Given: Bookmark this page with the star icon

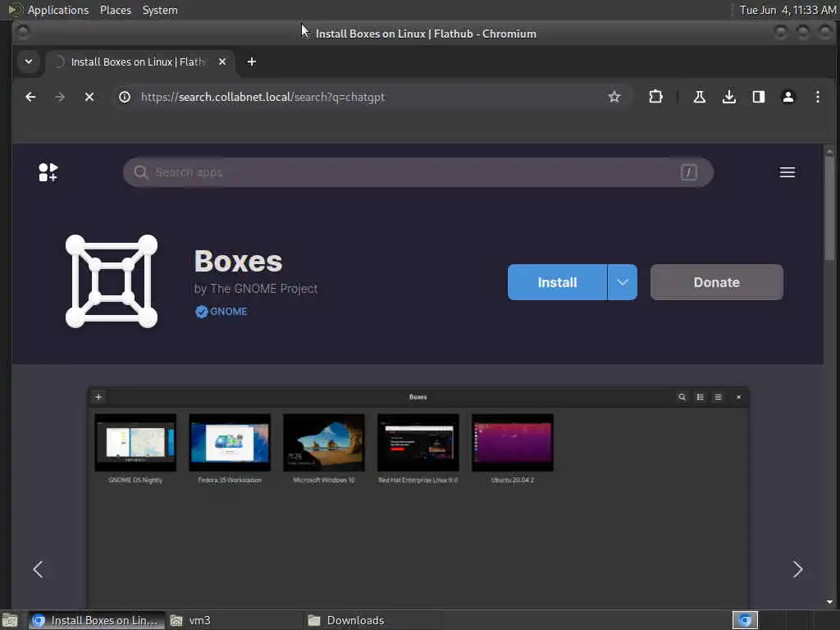Looking at the screenshot, I should (614, 97).
